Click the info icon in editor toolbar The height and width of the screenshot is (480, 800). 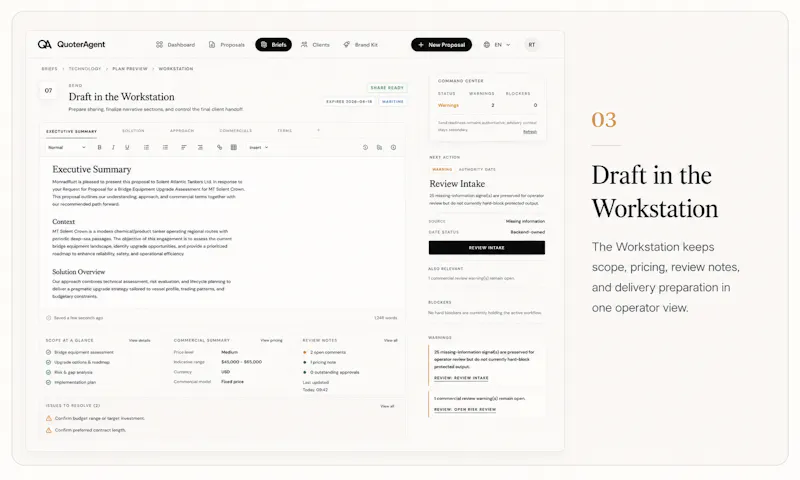tap(393, 147)
